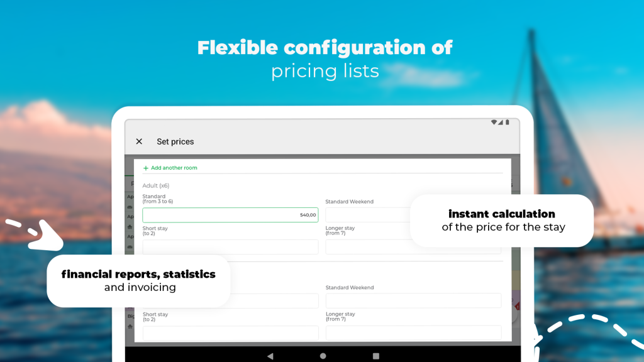This screenshot has width=644, height=362.
Task: Click the Set prices title text
Action: 175,141
